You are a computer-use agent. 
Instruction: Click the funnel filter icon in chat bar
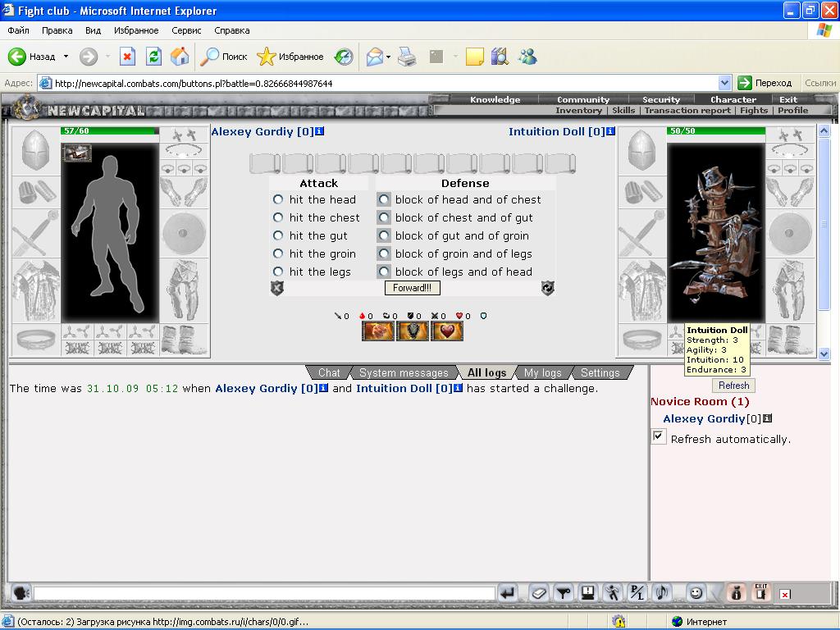[x=563, y=592]
